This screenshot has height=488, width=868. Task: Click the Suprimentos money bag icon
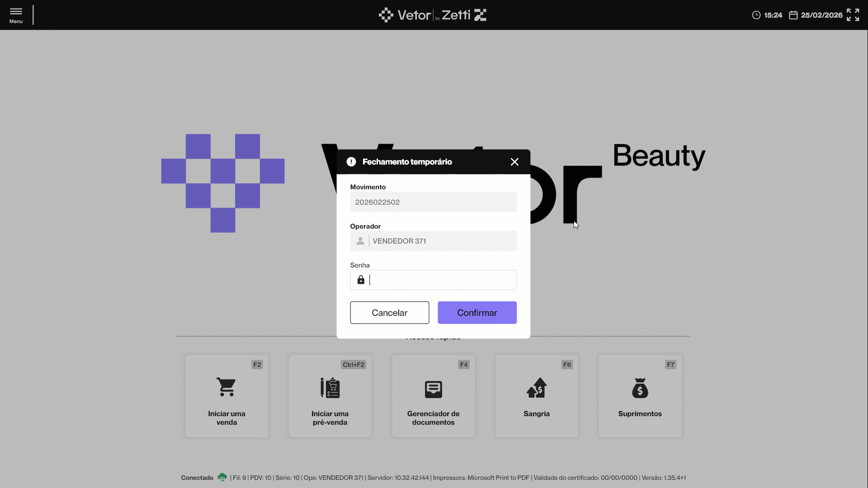[640, 388]
